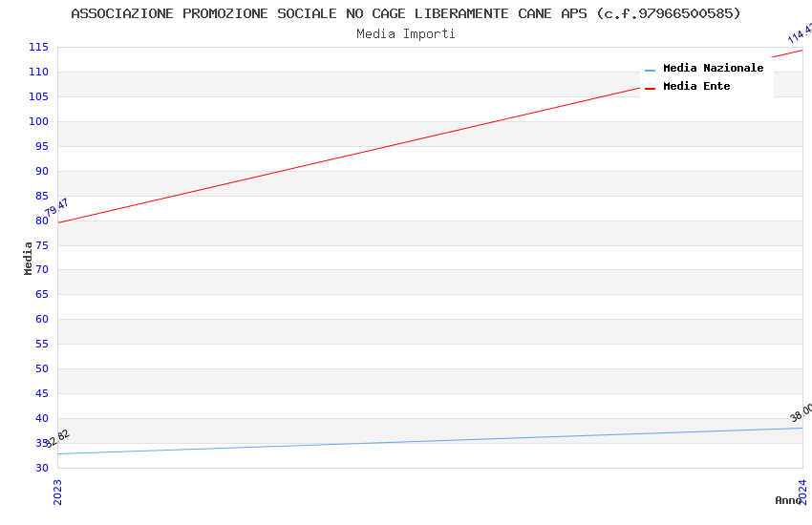Click y-axis tick 110
This screenshot has height=525, width=812.
pyautogui.click(x=38, y=72)
